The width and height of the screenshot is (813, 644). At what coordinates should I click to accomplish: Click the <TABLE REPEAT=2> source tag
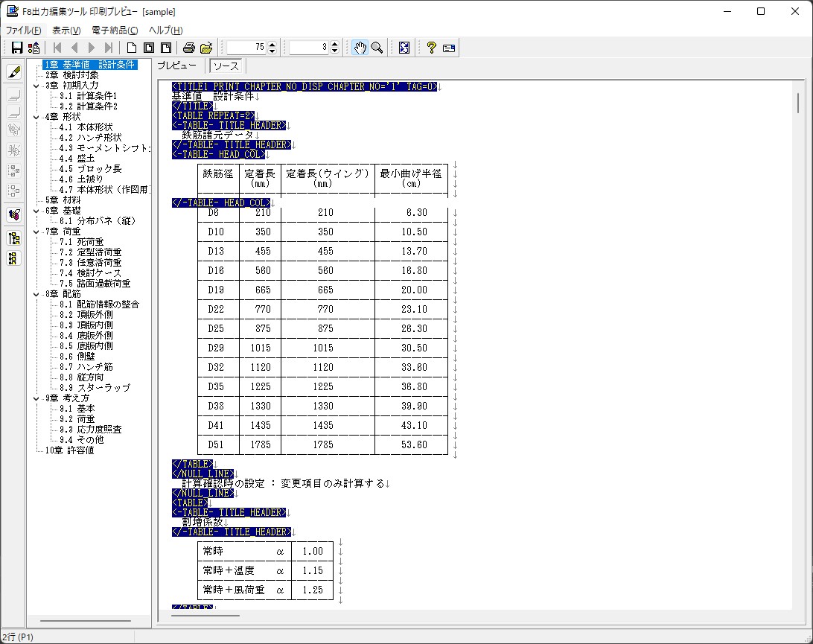pos(214,116)
